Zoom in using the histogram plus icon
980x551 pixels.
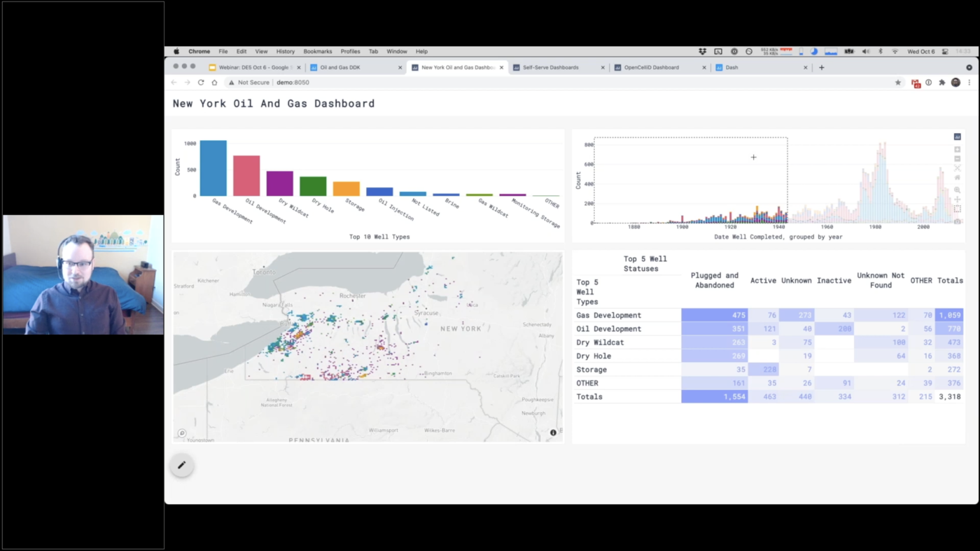(957, 150)
